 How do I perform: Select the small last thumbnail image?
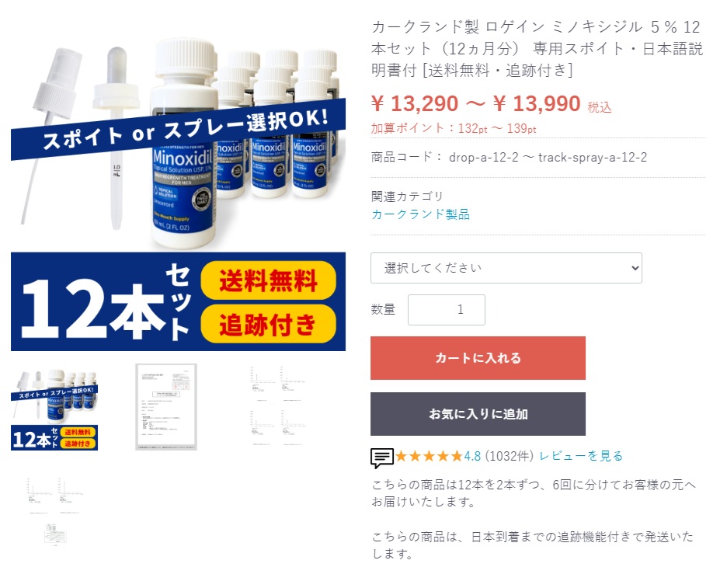point(55,534)
